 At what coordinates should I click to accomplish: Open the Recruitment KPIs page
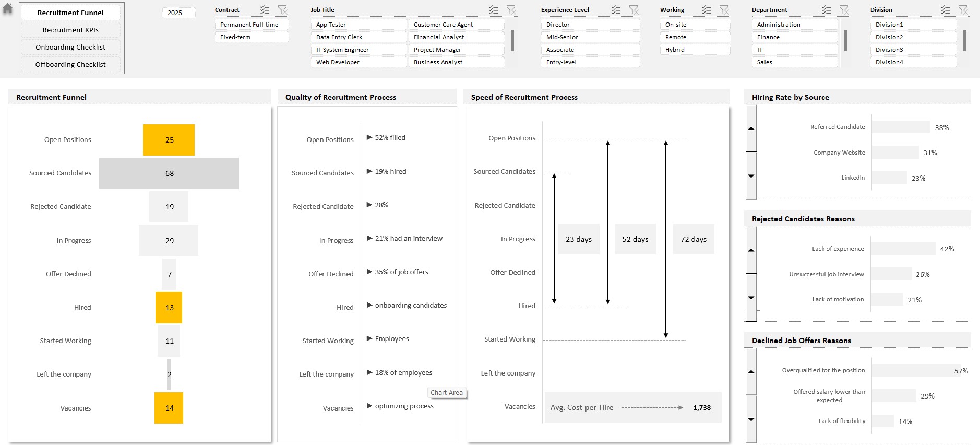[70, 30]
